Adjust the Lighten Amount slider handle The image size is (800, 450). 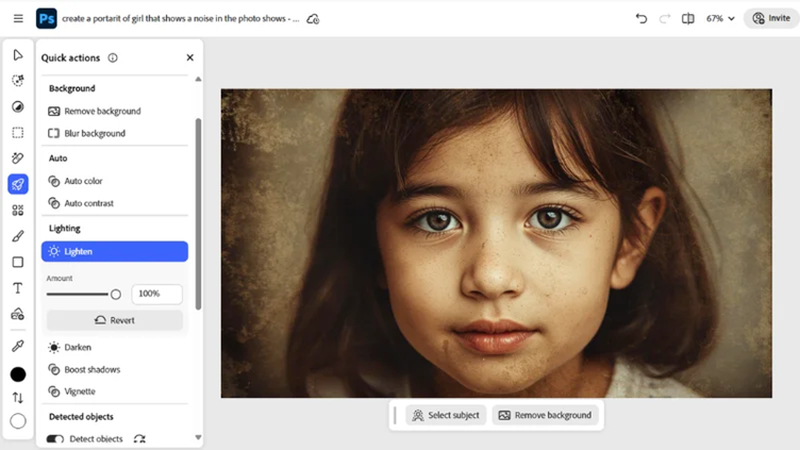pyautogui.click(x=116, y=294)
